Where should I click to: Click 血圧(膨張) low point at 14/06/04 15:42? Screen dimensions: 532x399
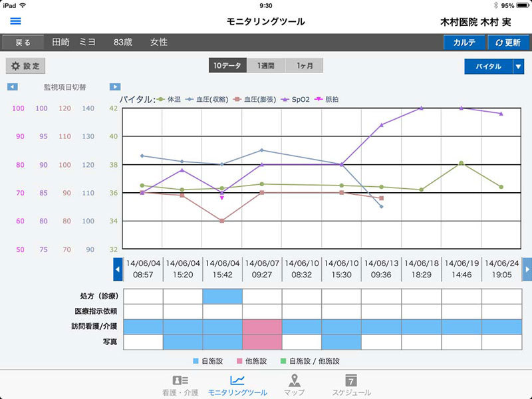coord(222,221)
